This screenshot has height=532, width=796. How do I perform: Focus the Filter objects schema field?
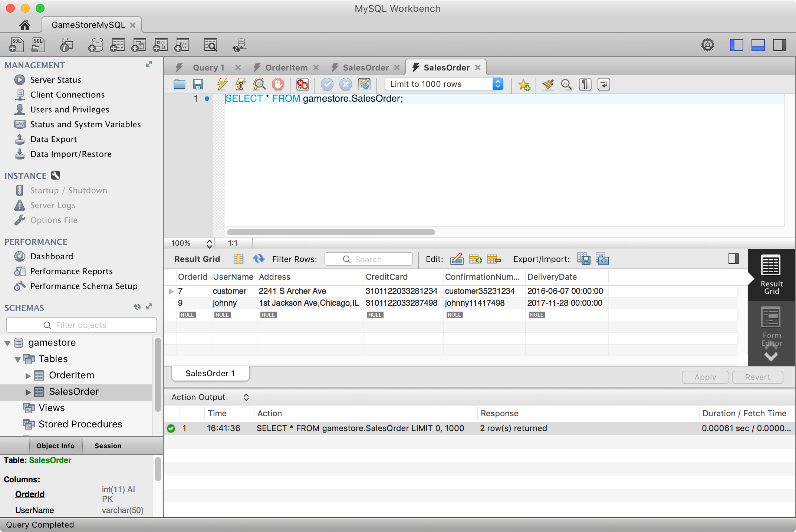82,325
